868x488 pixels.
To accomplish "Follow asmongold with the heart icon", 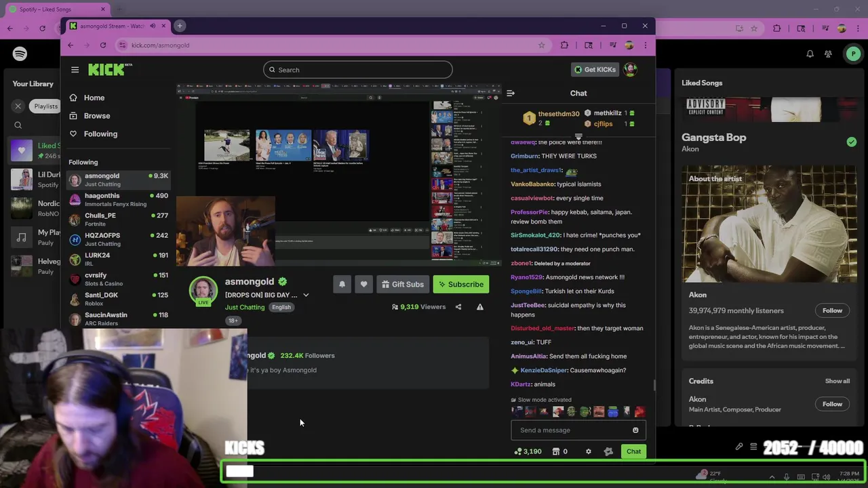I will [x=363, y=285].
